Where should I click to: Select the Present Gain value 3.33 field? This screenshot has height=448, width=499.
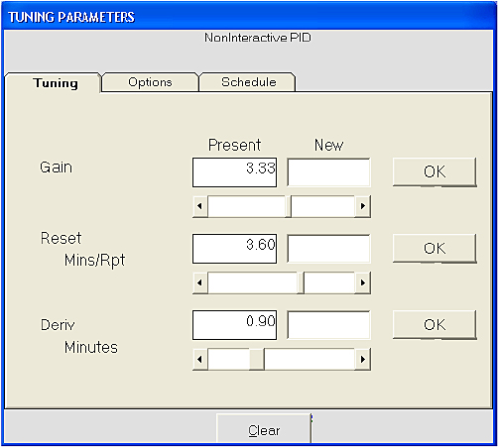coord(235,172)
